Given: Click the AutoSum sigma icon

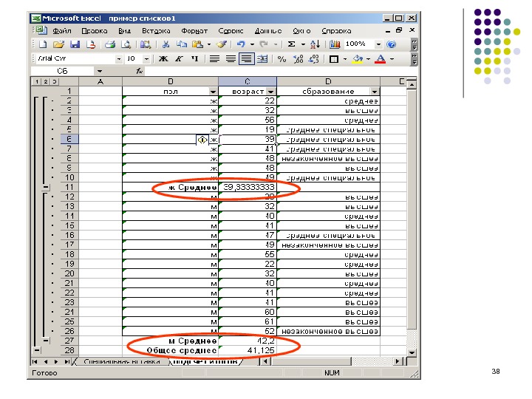Looking at the screenshot, I should coord(292,44).
